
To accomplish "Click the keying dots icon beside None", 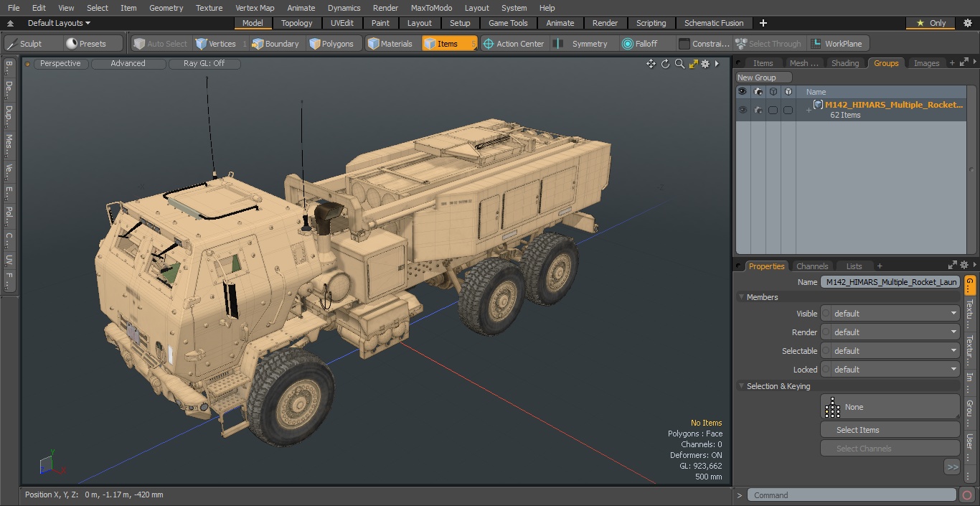I will [x=832, y=407].
